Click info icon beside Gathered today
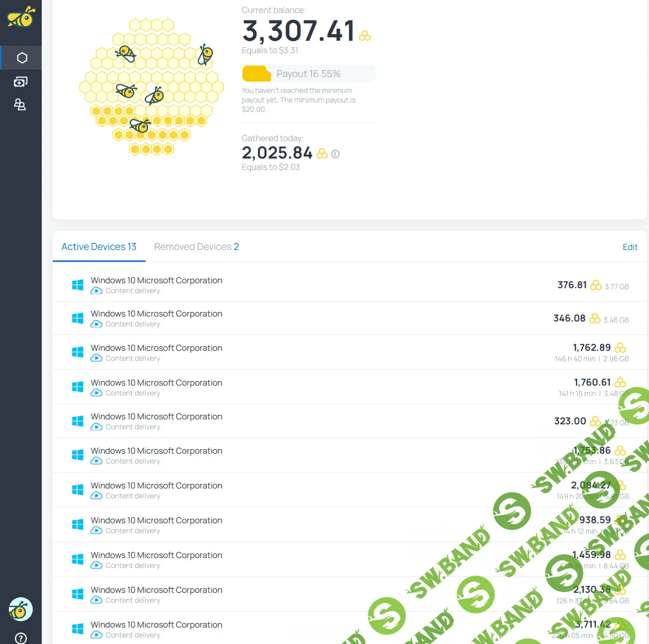The height and width of the screenshot is (644, 649). click(x=335, y=154)
